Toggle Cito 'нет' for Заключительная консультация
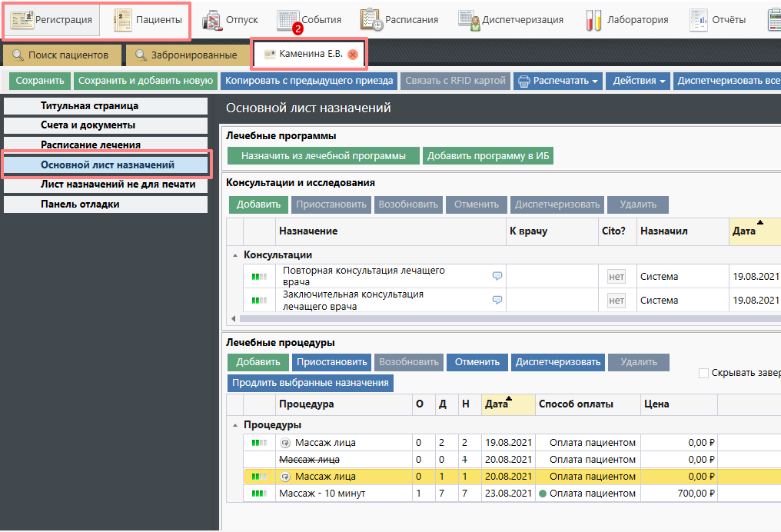Image resolution: width=781 pixels, height=532 pixels. [616, 301]
